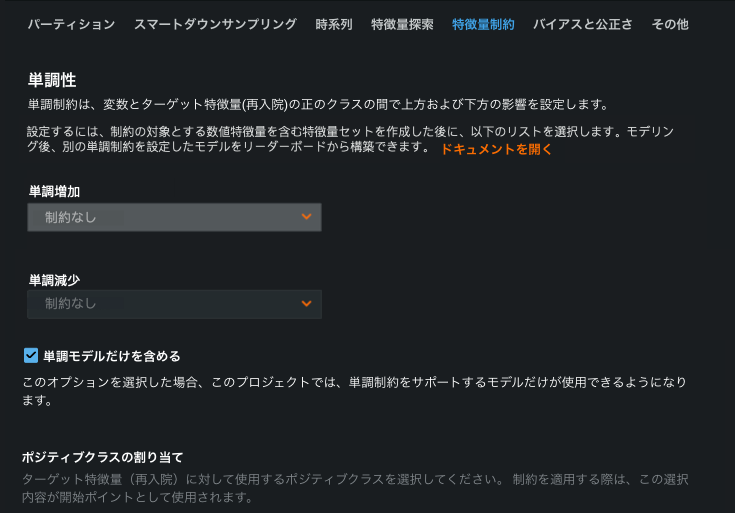Uncheck the 単調モデルだけを含める checkbox
Image resolution: width=735 pixels, height=513 pixels.
31,355
